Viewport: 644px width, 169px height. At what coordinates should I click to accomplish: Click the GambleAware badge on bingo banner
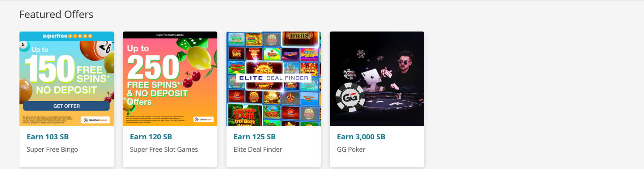click(x=95, y=120)
